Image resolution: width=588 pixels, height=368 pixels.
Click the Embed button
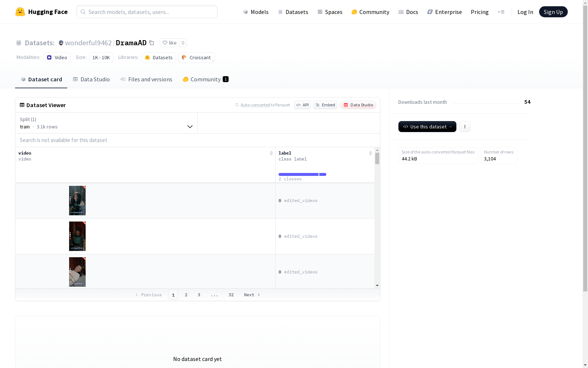[325, 105]
